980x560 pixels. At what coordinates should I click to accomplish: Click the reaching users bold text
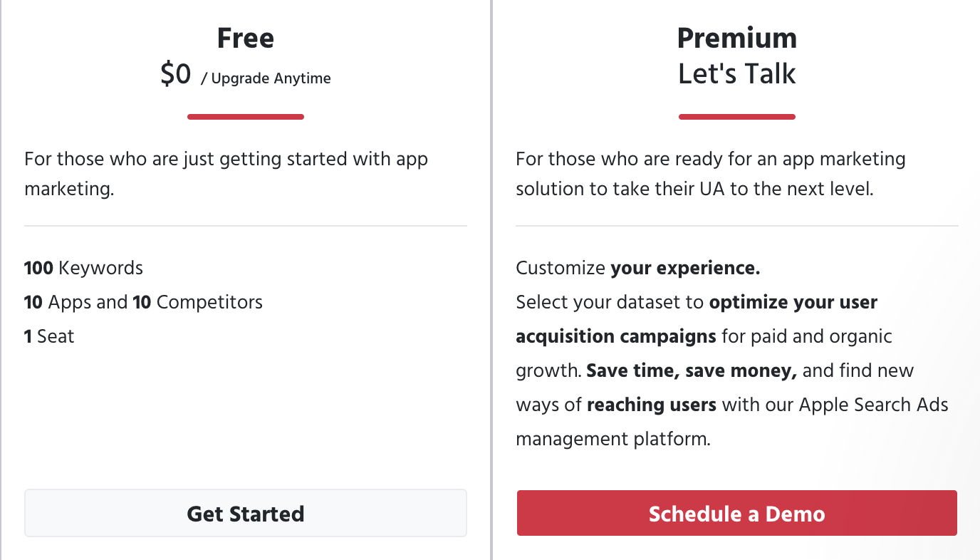[x=652, y=405]
